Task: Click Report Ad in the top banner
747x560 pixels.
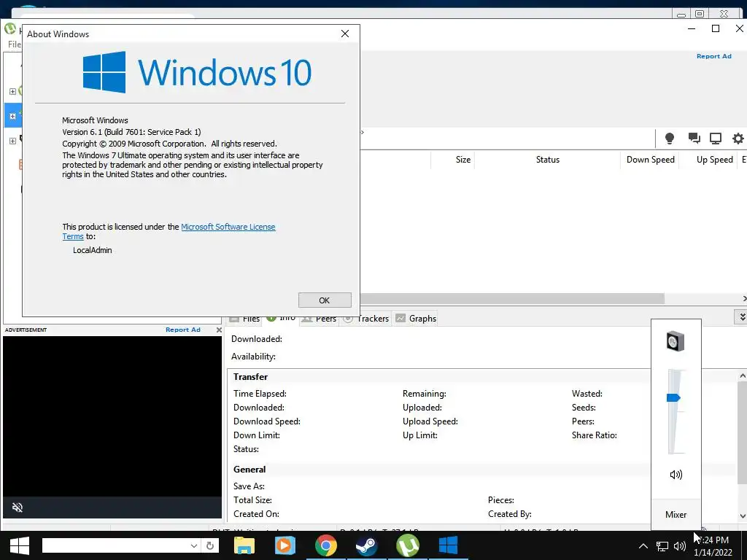Action: 713,56
